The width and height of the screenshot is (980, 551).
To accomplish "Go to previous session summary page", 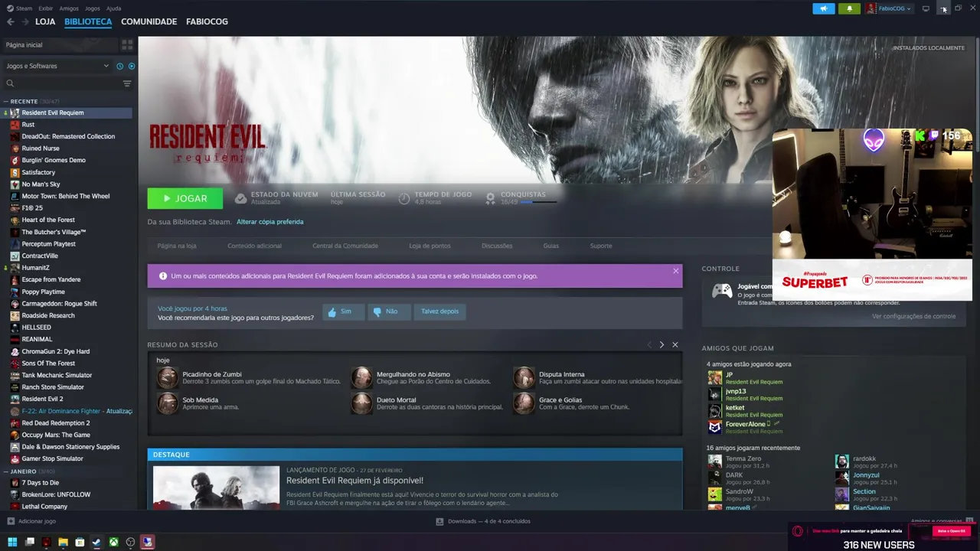I will coord(649,345).
